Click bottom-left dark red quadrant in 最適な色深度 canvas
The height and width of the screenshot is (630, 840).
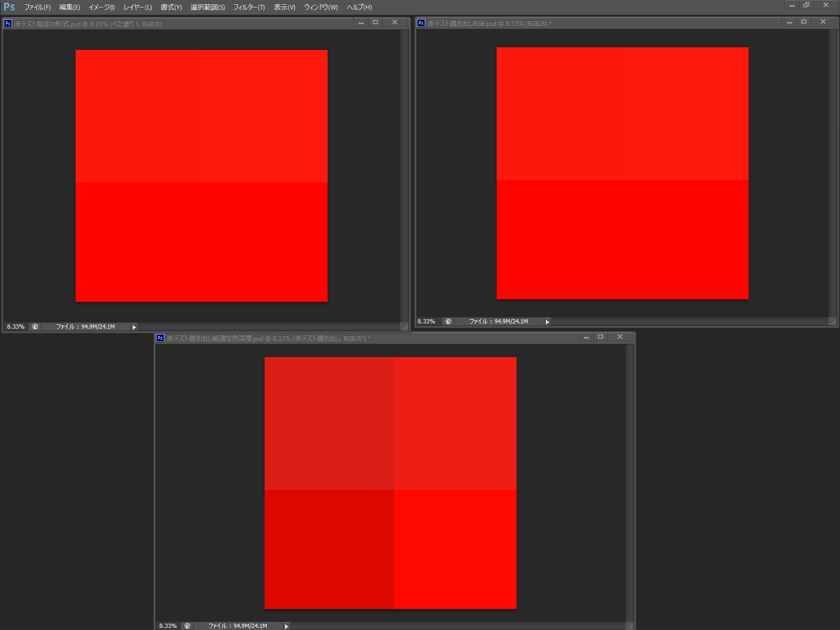pyautogui.click(x=329, y=549)
